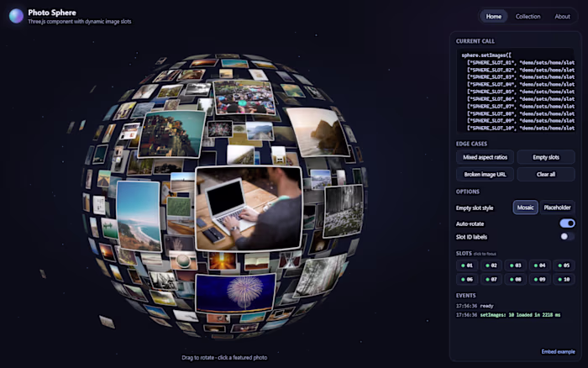Image resolution: width=588 pixels, height=368 pixels.
Task: Click the SPHERE_SLOT_01 code line
Action: pos(521,63)
